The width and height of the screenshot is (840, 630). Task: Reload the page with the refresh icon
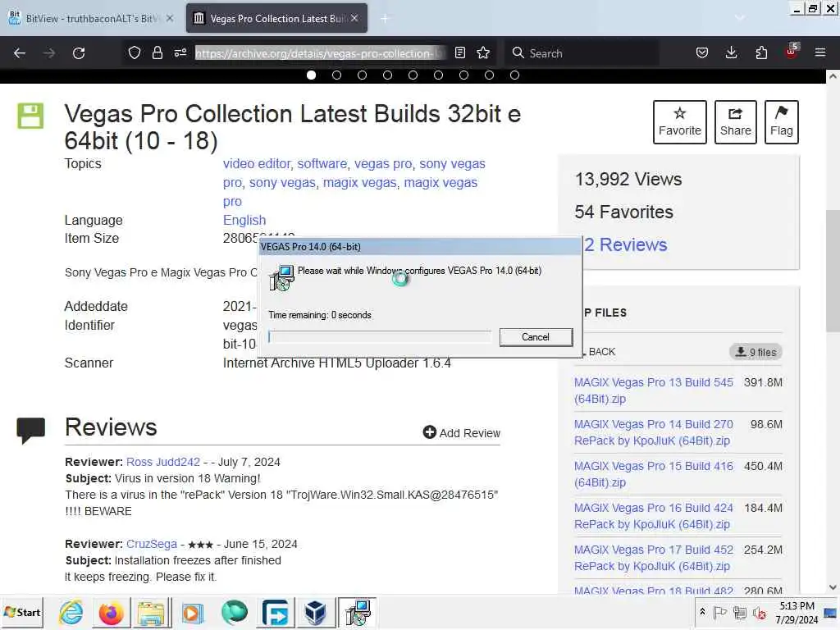click(x=79, y=53)
